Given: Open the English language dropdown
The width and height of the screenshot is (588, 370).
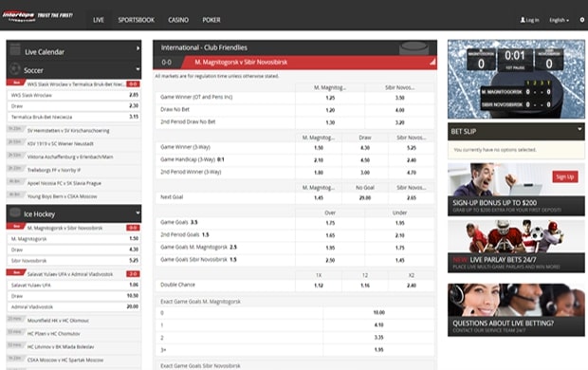Looking at the screenshot, I should pos(559,20).
